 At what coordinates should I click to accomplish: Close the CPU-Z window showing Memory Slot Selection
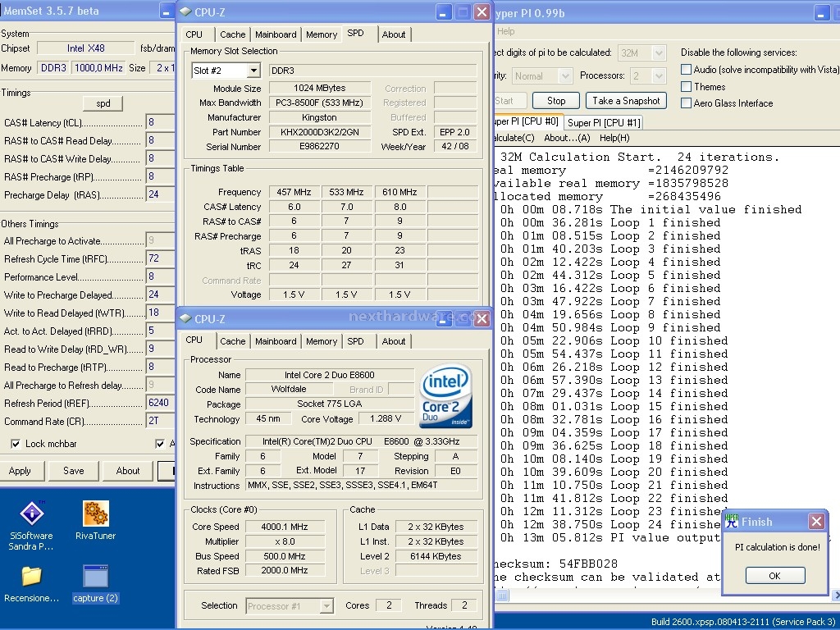pos(482,11)
